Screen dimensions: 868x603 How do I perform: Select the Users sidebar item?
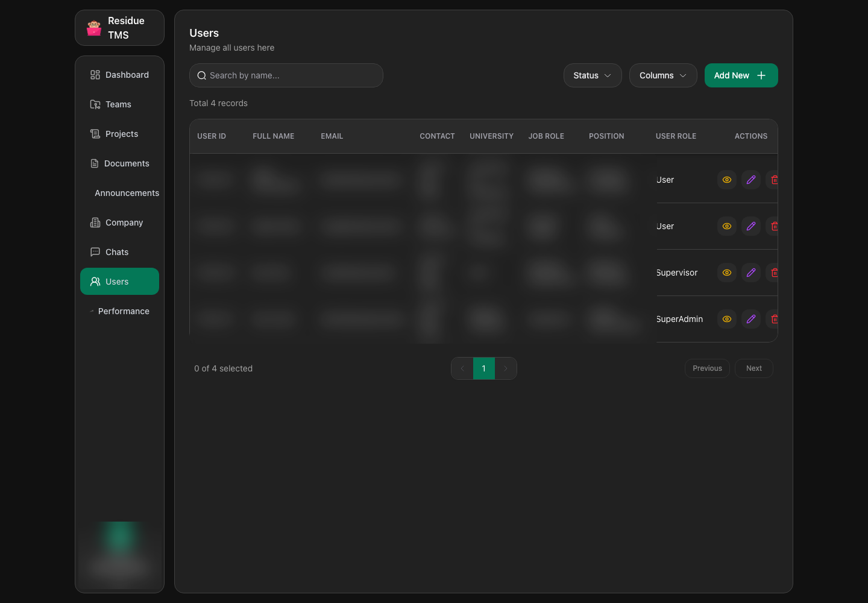tap(119, 282)
